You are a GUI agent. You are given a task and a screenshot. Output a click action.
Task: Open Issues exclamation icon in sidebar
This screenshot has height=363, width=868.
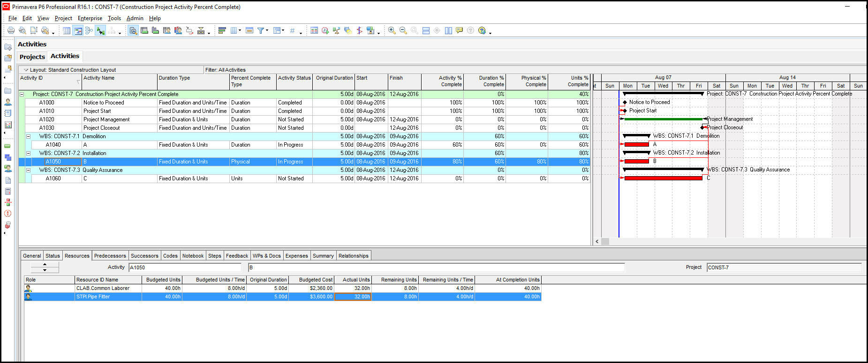pyautogui.click(x=8, y=214)
